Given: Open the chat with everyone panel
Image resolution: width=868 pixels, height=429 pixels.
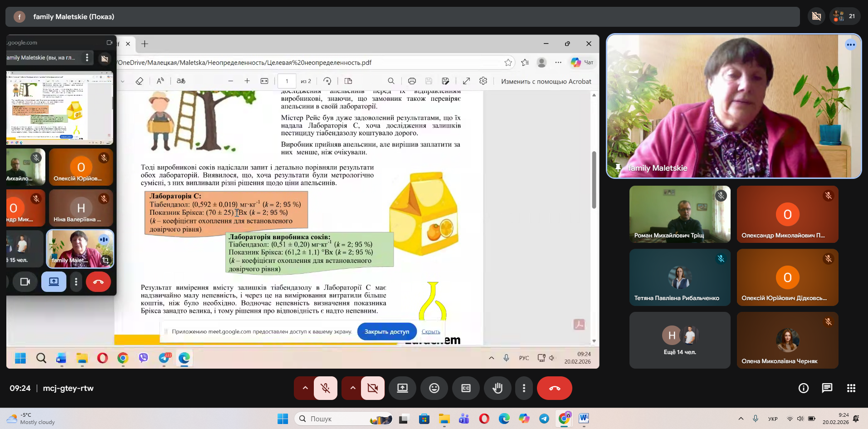Looking at the screenshot, I should (827, 388).
